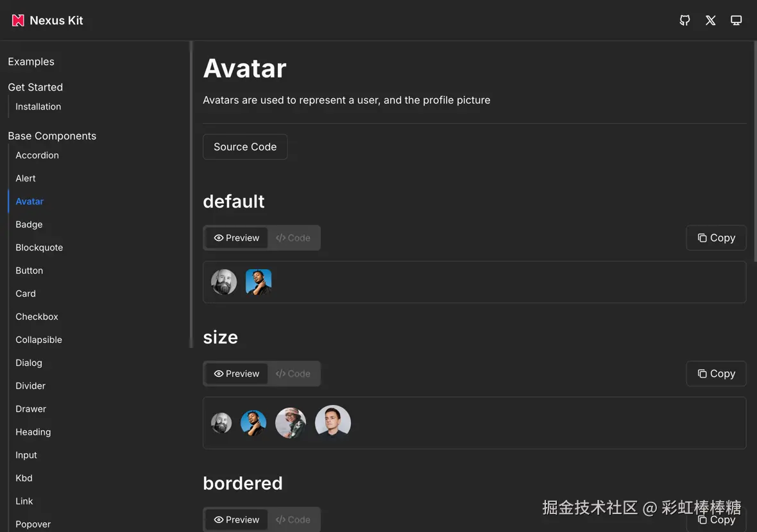
Task: Switch to Preview tab under default section
Action: coord(237,238)
